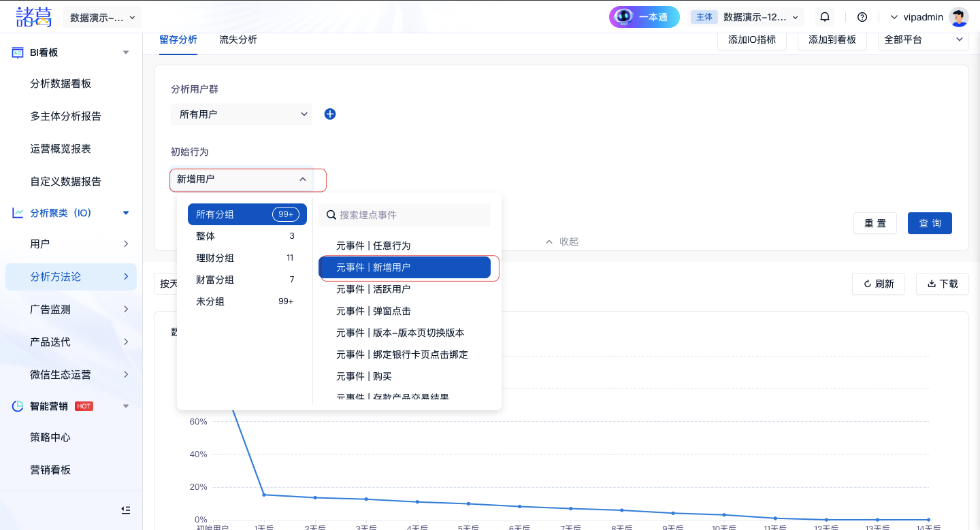This screenshot has width=980, height=530.
Task: Collapse the sidebar with bottom toggle icon
Action: click(125, 510)
